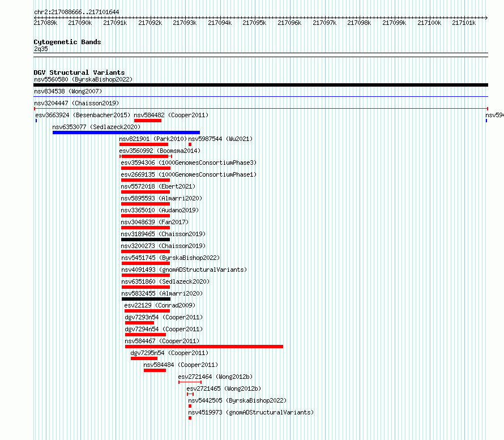Open the nsv3048639 (Fan2017) variant
The width and height of the screenshot is (504, 440).
pos(155,222)
